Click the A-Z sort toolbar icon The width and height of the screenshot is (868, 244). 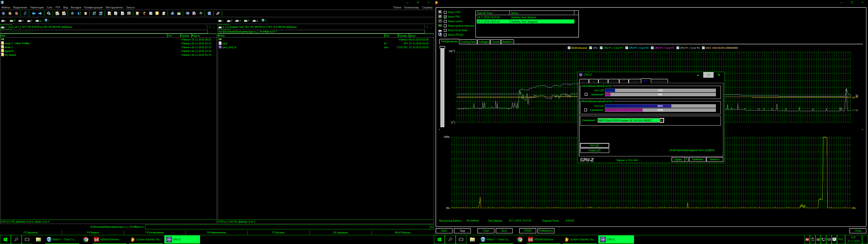pyautogui.click(x=79, y=14)
